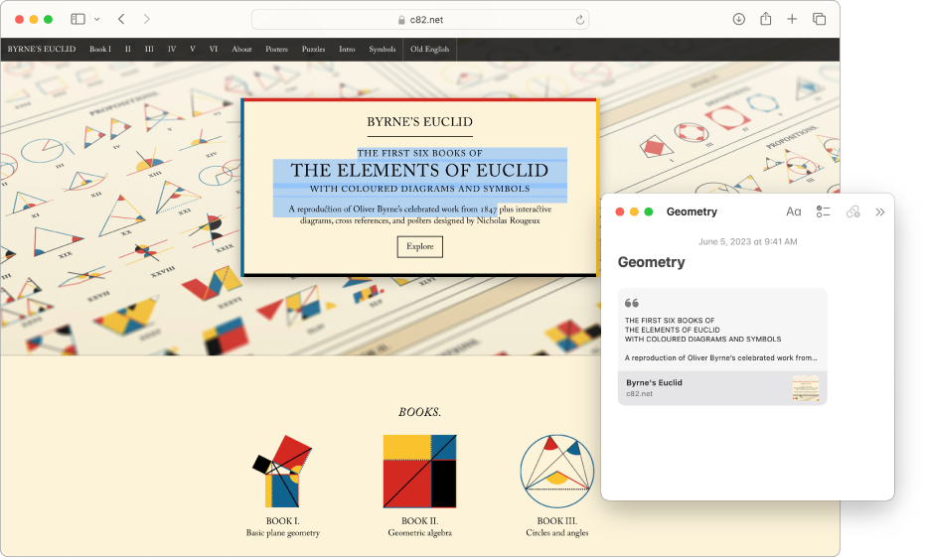Open Book V in the site navigation
This screenshot has width=926, height=560.
coord(193,49)
